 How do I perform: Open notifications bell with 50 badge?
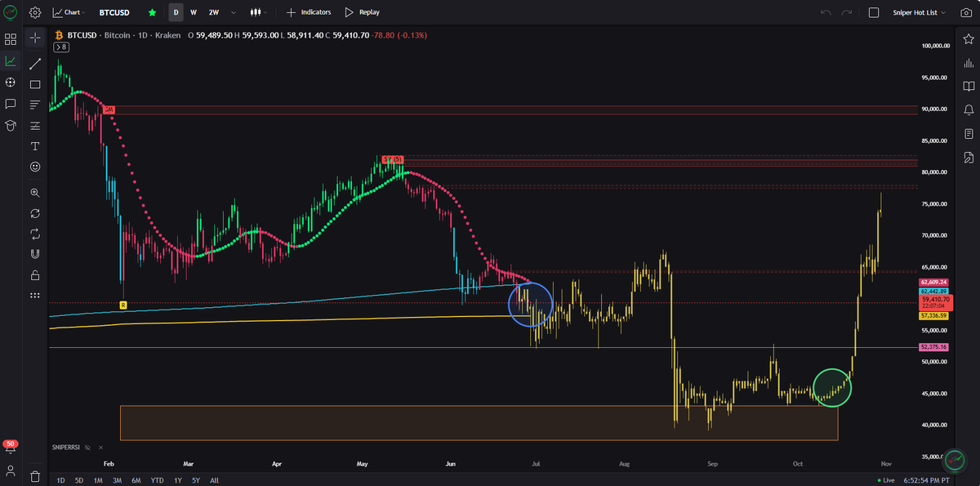pos(11,447)
